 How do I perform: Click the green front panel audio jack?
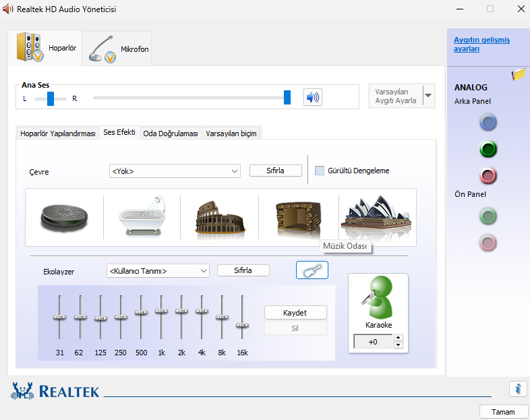(488, 216)
